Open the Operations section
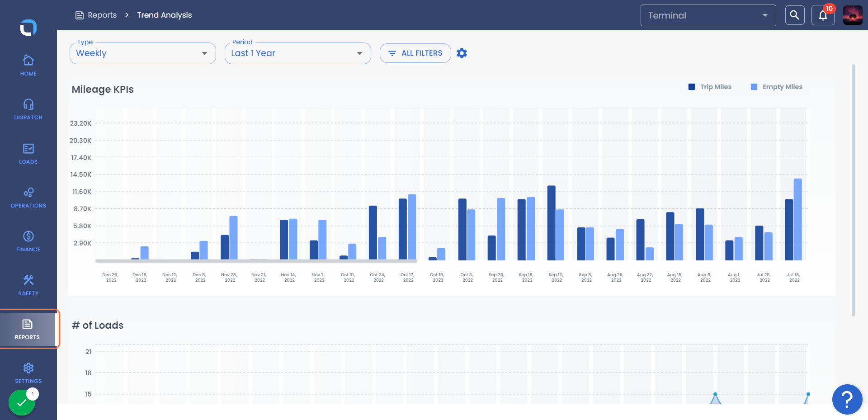This screenshot has height=420, width=868. 28,198
